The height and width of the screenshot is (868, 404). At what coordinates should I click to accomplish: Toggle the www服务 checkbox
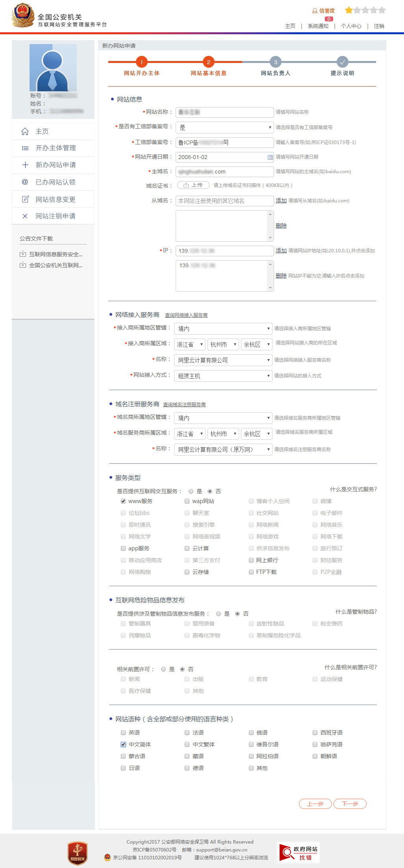(123, 501)
